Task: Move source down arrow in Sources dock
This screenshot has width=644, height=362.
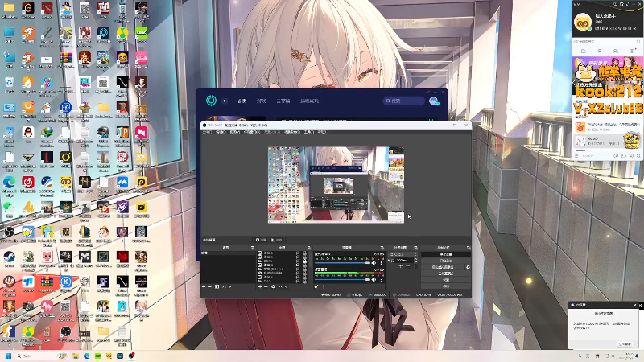Action: (x=287, y=286)
